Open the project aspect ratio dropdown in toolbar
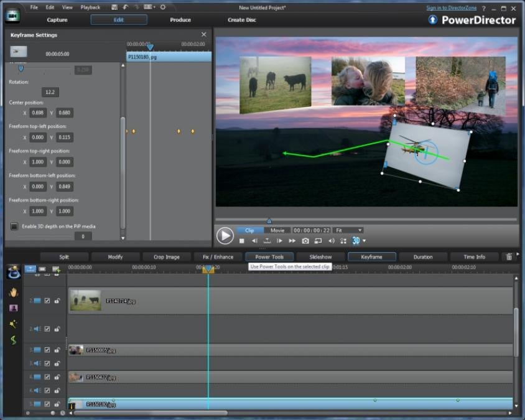525x420 pixels. click(x=149, y=7)
